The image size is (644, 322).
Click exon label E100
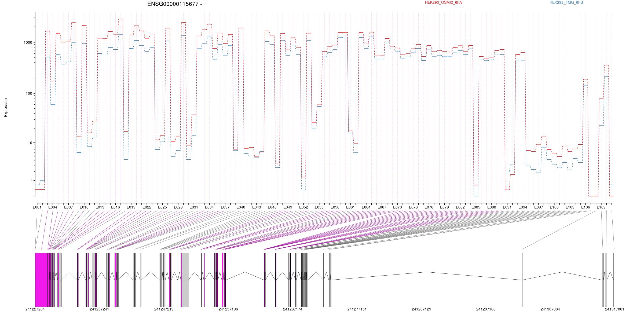point(554,207)
